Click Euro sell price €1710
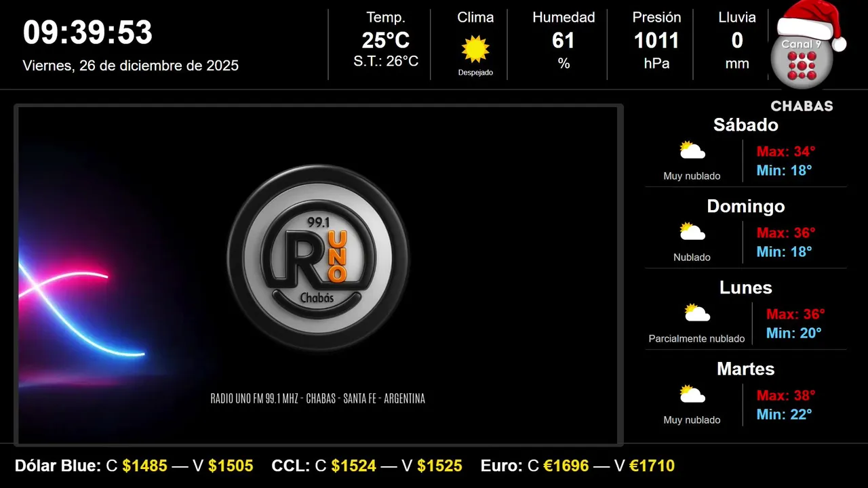Screen dimensions: 868x488 click(x=652, y=466)
